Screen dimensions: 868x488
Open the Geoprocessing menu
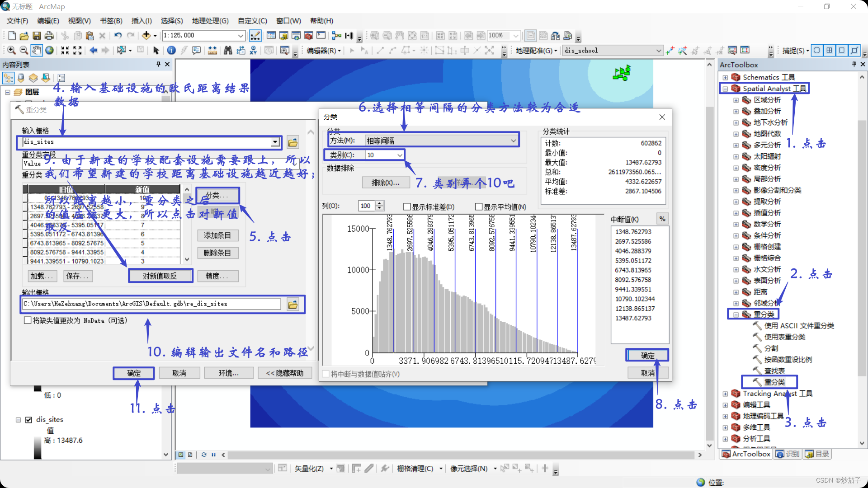(210, 21)
